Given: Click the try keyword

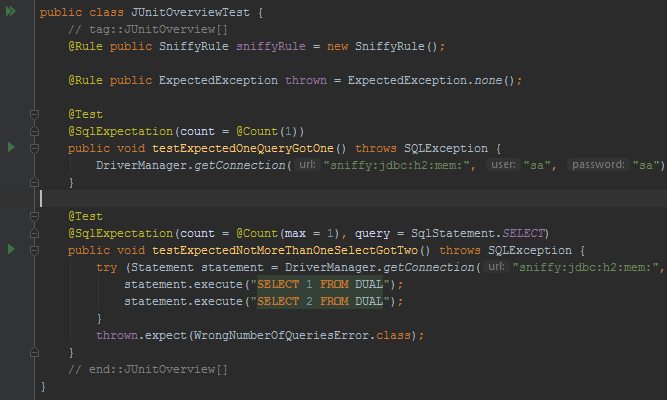Looking at the screenshot, I should pos(106,267).
